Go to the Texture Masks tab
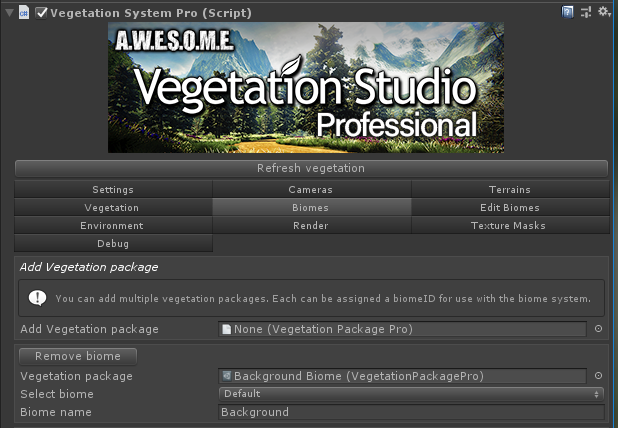618x428 pixels. [x=510, y=226]
